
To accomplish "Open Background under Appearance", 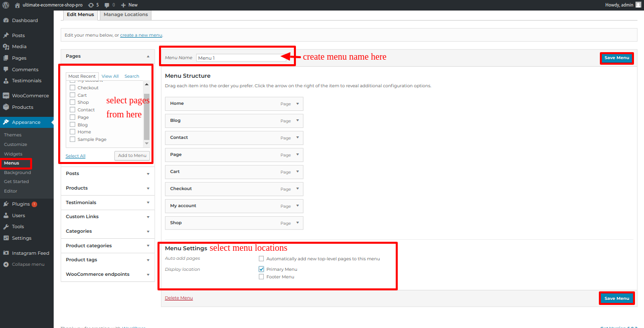I will point(18,173).
